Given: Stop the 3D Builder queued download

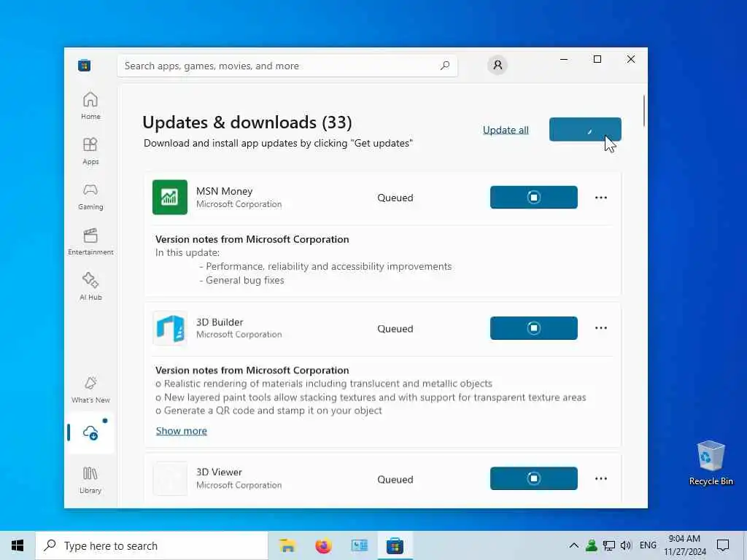Looking at the screenshot, I should pos(533,328).
